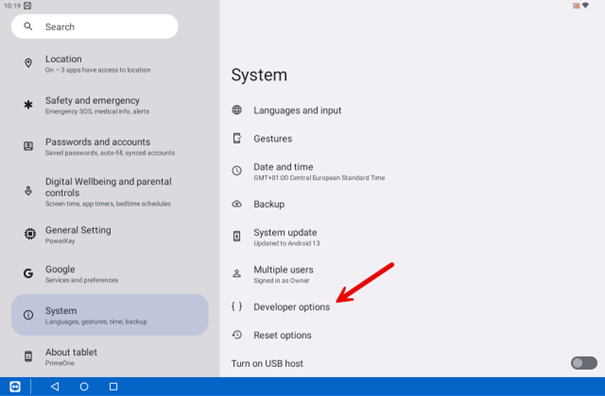Open the TeamViewer icon in navigation bar

(15, 386)
